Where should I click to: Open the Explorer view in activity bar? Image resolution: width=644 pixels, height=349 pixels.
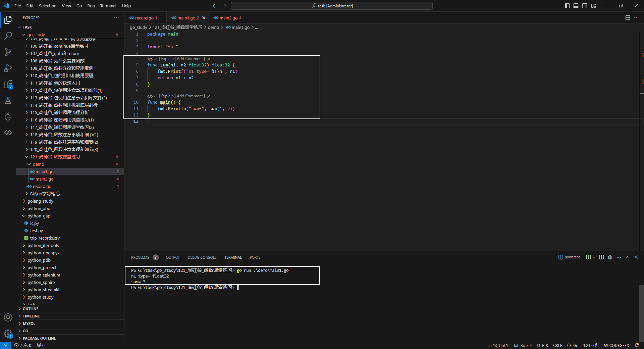point(8,20)
